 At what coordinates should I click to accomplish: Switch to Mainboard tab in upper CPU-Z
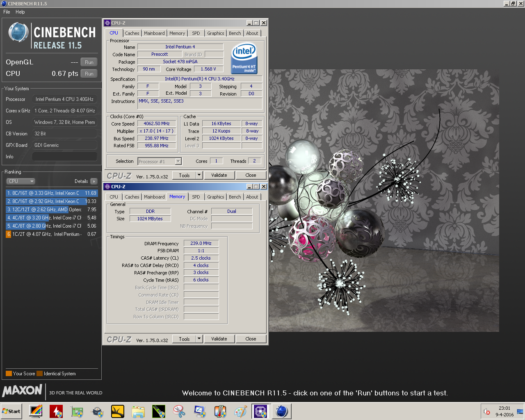point(154,33)
